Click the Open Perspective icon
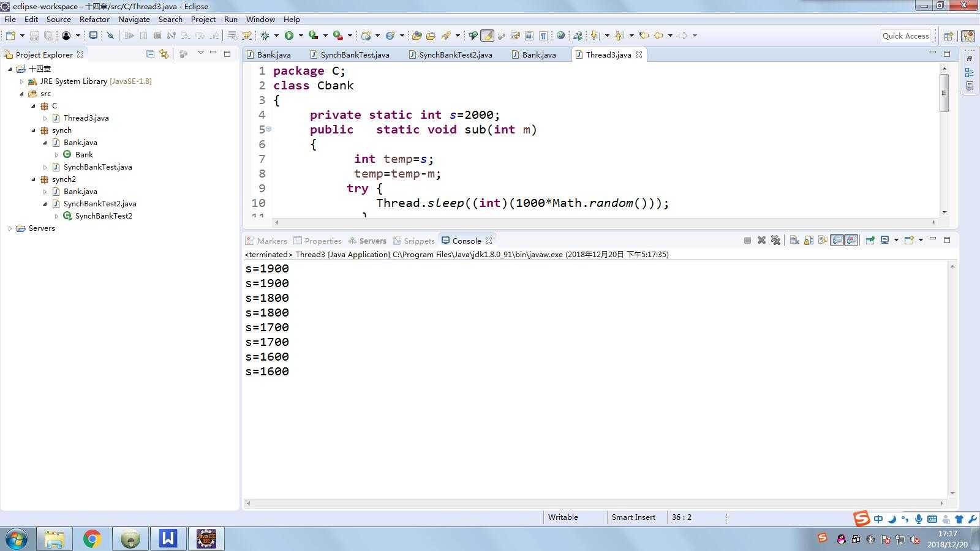Viewport: 980px width, 551px height. click(x=948, y=36)
